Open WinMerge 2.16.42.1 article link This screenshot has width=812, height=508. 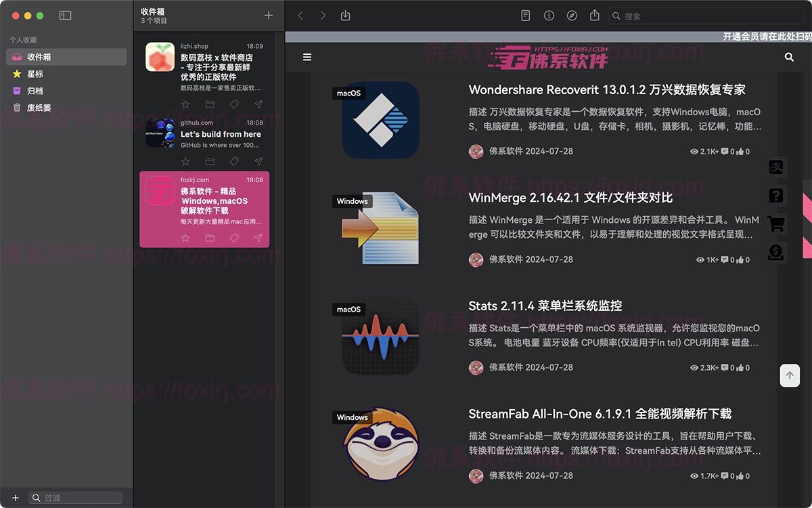coord(570,198)
